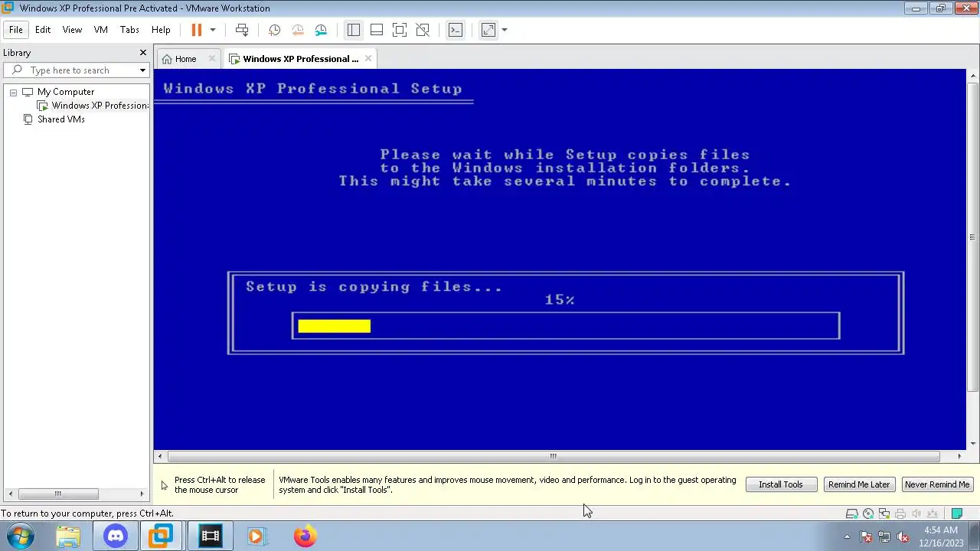Take a snapshot of this virtual machine
This screenshot has width=980, height=551.
pos(274,30)
